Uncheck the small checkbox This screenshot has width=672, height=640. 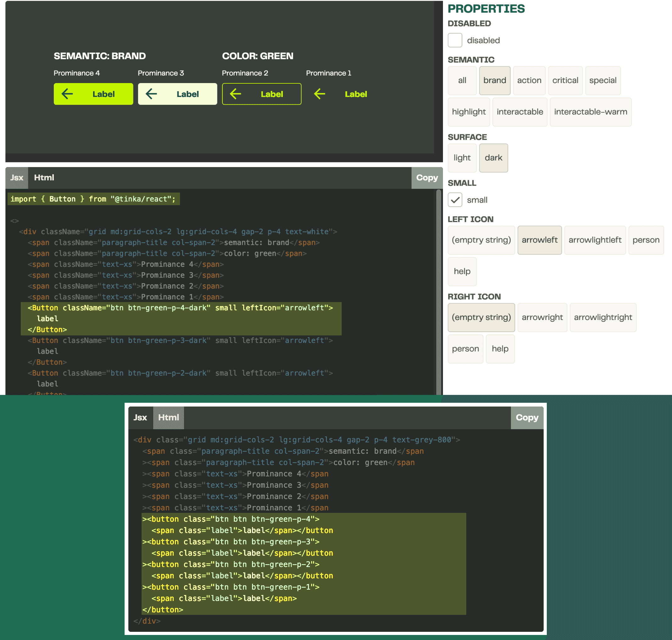coord(455,200)
